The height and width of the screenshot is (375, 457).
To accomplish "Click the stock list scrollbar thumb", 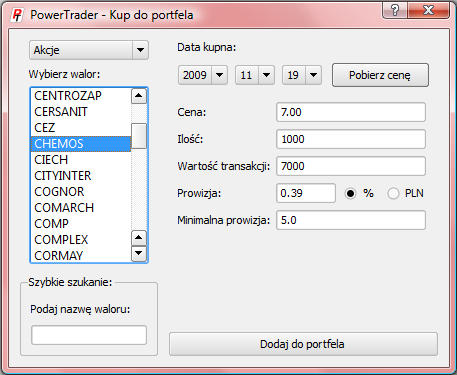I will [x=139, y=136].
